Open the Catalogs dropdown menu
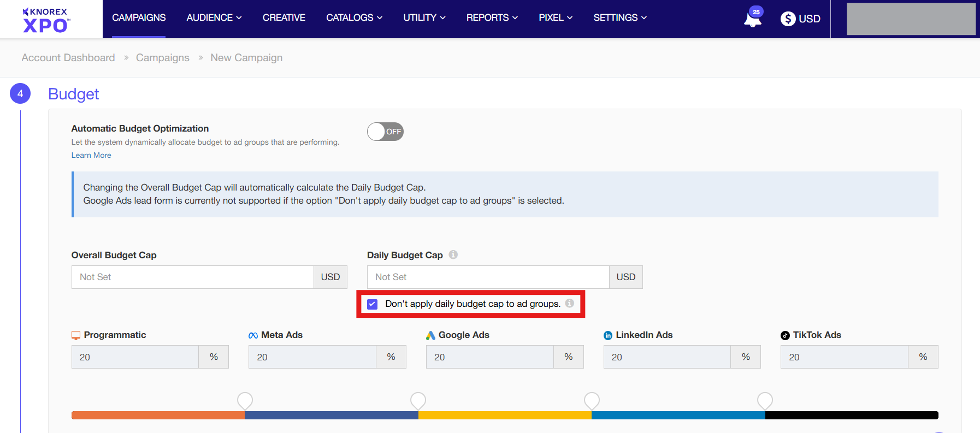980x433 pixels. coord(354,17)
